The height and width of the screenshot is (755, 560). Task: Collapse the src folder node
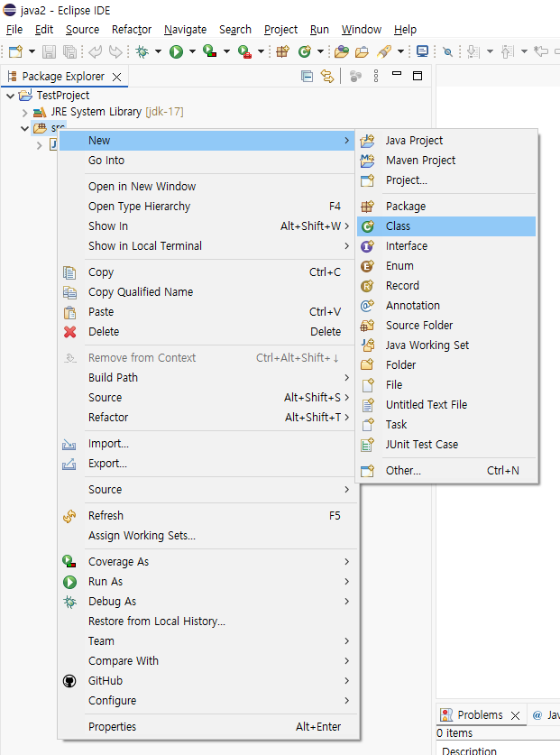(24, 129)
